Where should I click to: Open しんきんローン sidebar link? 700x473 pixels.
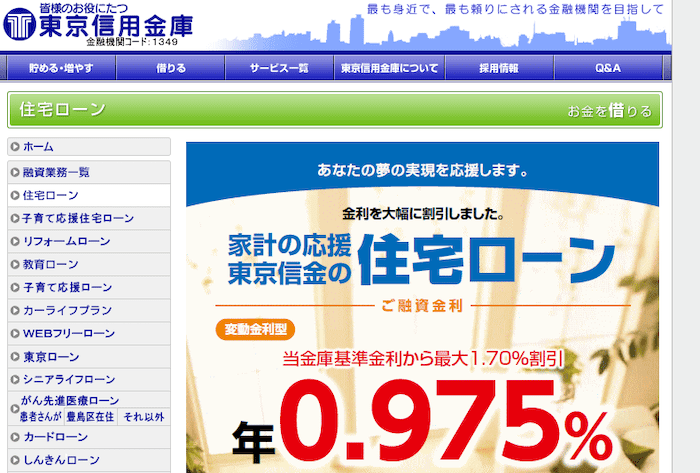tap(89, 460)
